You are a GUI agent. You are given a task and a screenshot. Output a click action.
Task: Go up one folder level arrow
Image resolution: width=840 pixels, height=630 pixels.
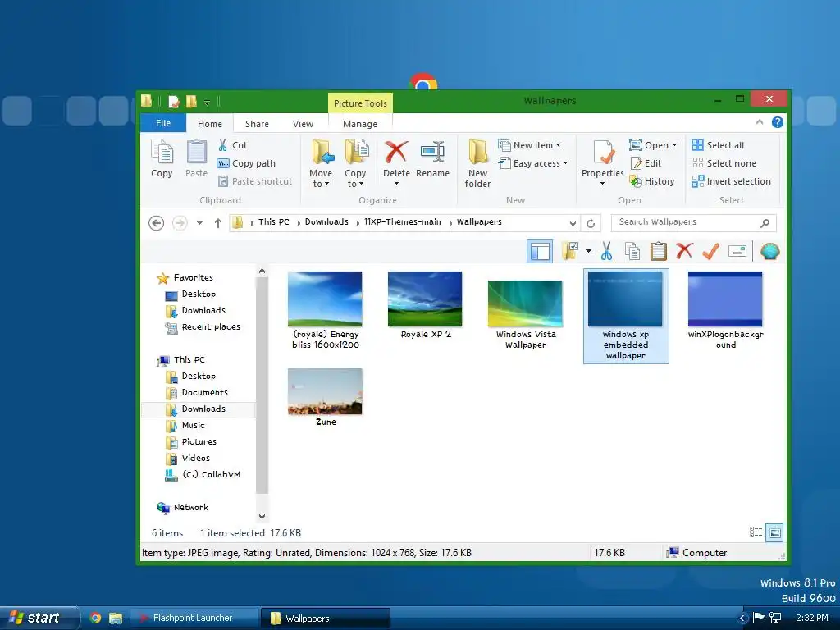(218, 223)
